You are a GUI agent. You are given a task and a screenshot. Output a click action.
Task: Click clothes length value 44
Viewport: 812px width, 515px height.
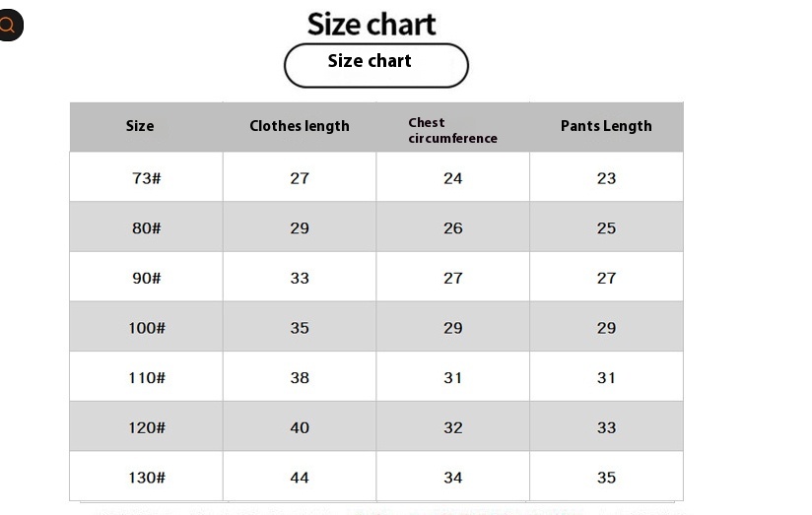tap(300, 478)
